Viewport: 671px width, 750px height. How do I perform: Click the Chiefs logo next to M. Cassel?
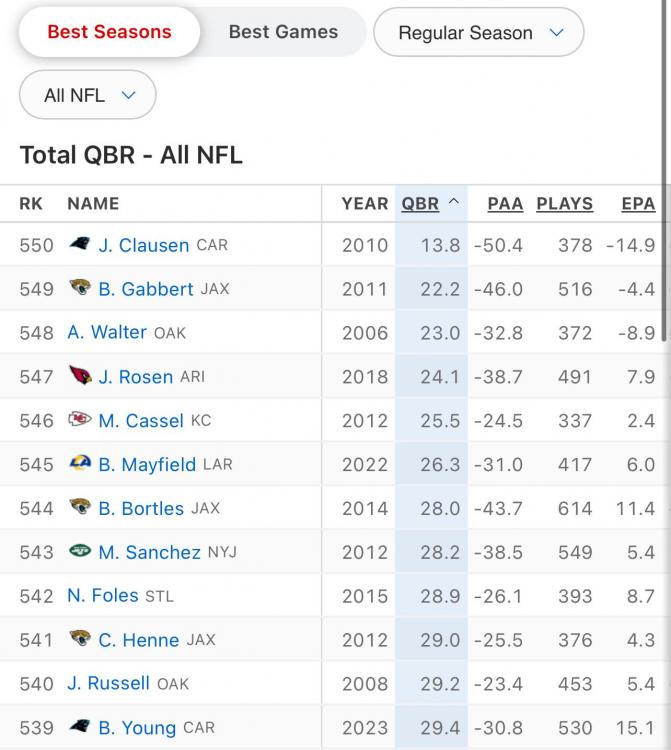tap(80, 421)
